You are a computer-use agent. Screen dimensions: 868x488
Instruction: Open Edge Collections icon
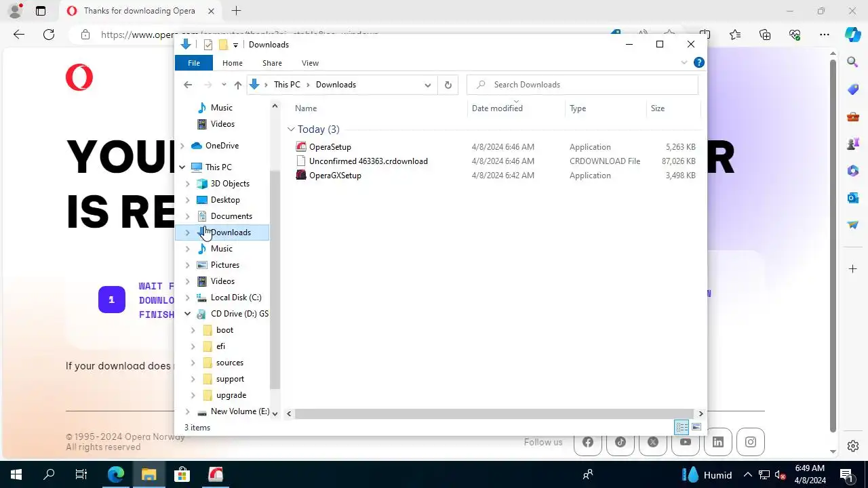[765, 35]
